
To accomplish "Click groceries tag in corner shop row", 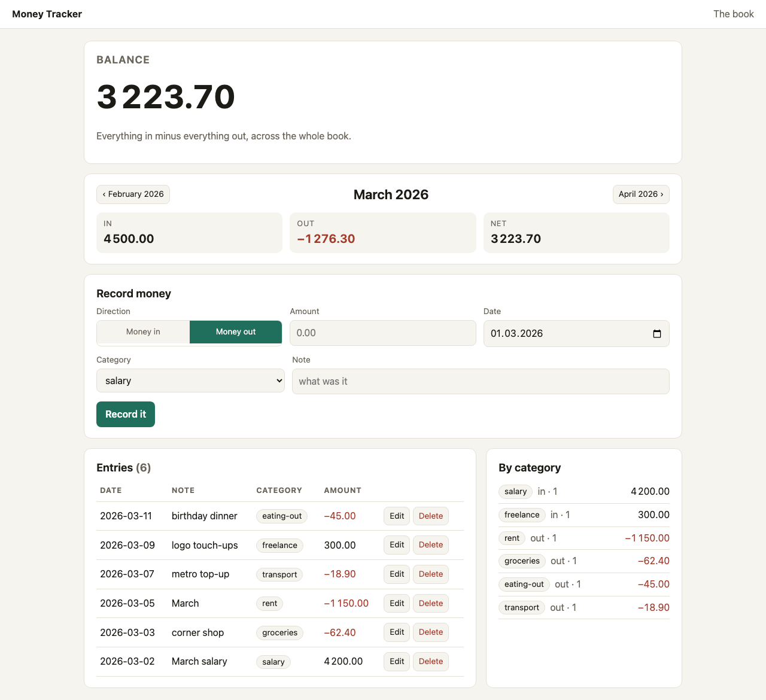I will pyautogui.click(x=279, y=633).
